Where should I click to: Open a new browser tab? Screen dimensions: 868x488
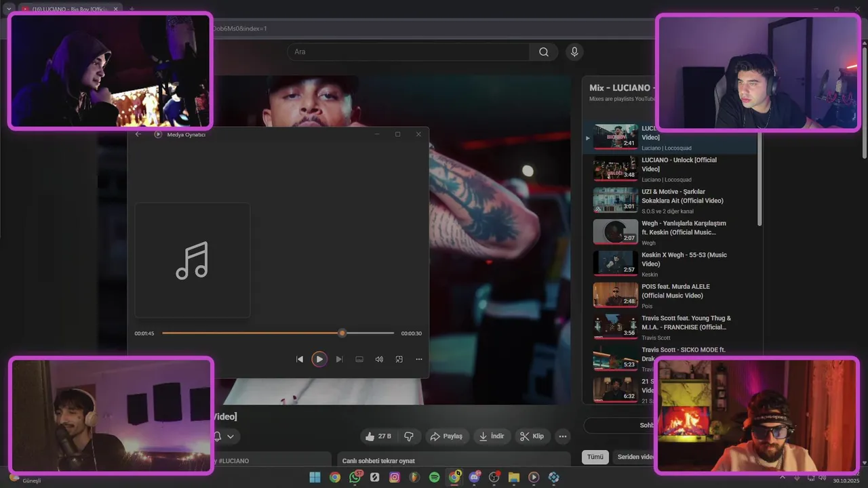(132, 9)
